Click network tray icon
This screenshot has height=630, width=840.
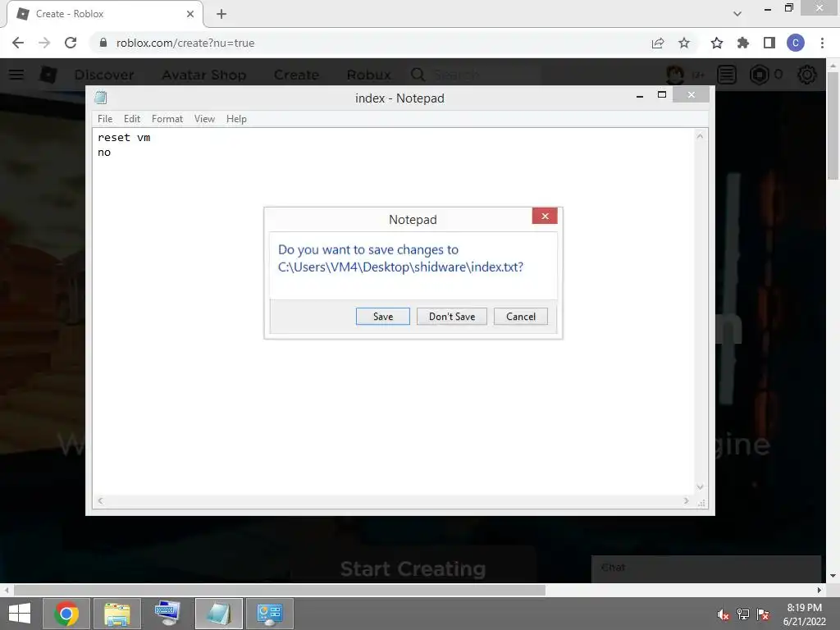coord(743,614)
